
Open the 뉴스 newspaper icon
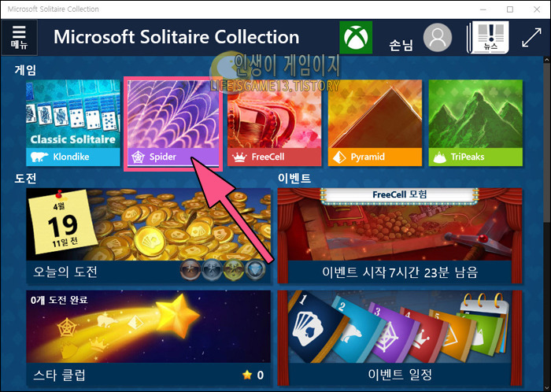click(488, 37)
